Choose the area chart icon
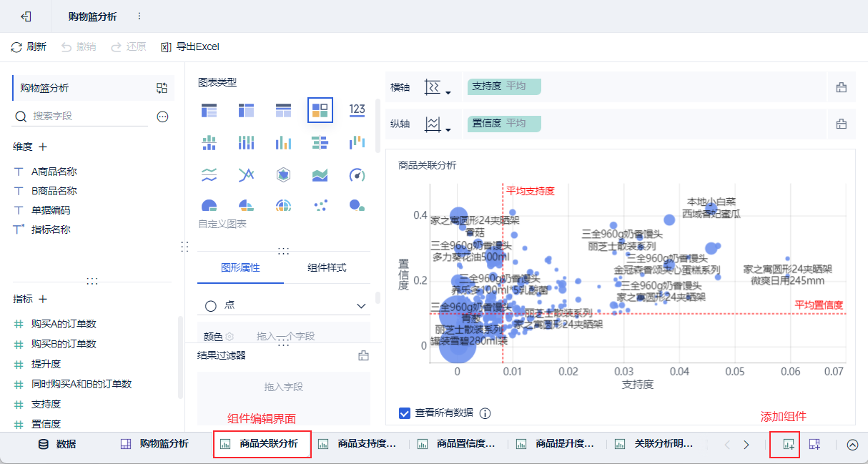Image resolution: width=868 pixels, height=464 pixels. tap(320, 174)
